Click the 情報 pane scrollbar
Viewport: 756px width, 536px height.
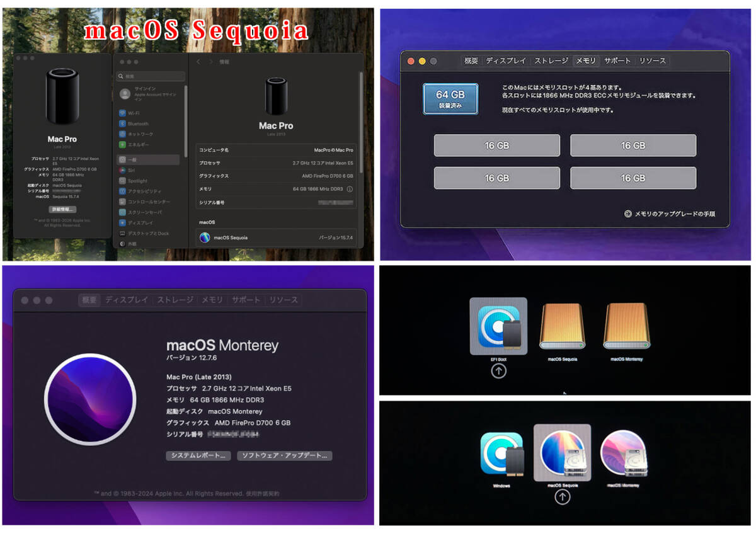click(362, 122)
